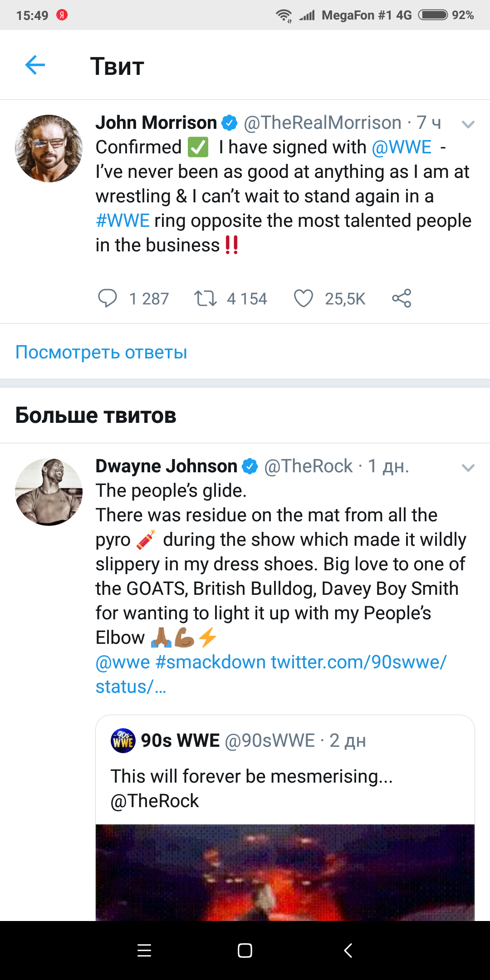
Task: Tap the share icon under the tweet
Action: point(402,299)
